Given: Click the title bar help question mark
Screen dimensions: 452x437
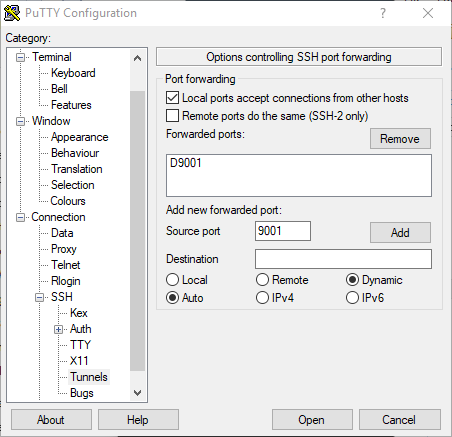Looking at the screenshot, I should pyautogui.click(x=383, y=13).
